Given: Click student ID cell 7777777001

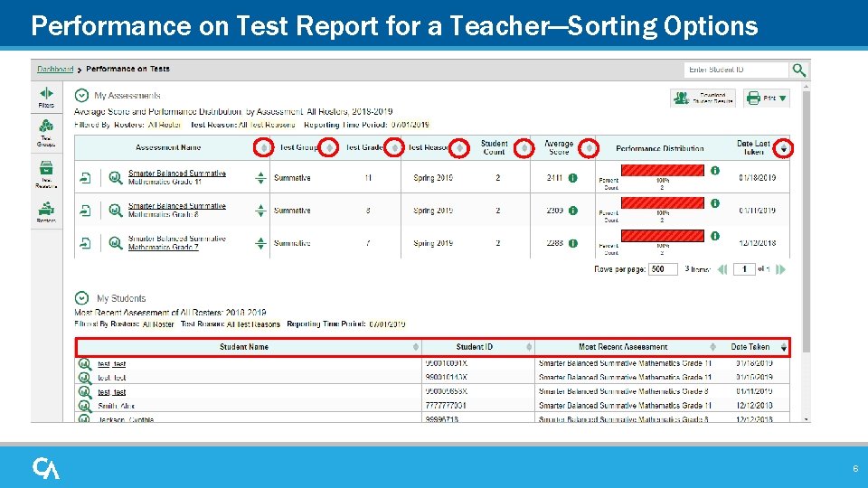Looking at the screenshot, I should tap(445, 406).
